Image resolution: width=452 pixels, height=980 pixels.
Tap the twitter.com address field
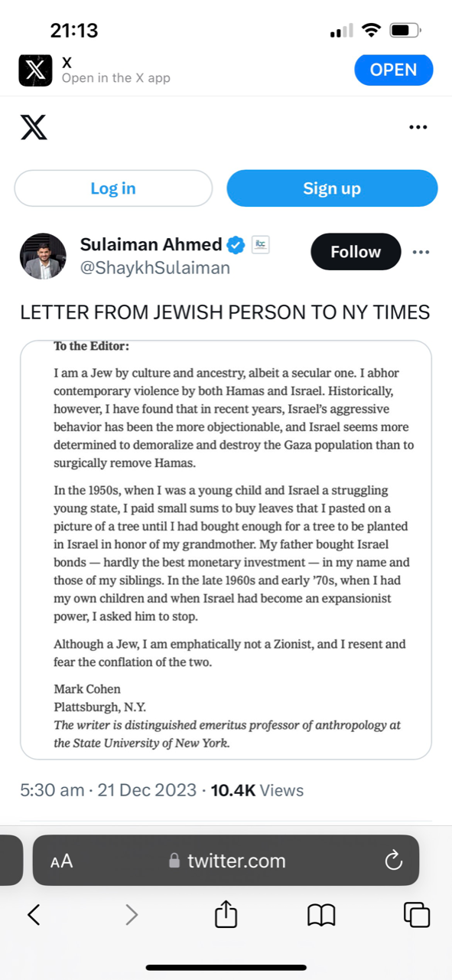tap(226, 861)
